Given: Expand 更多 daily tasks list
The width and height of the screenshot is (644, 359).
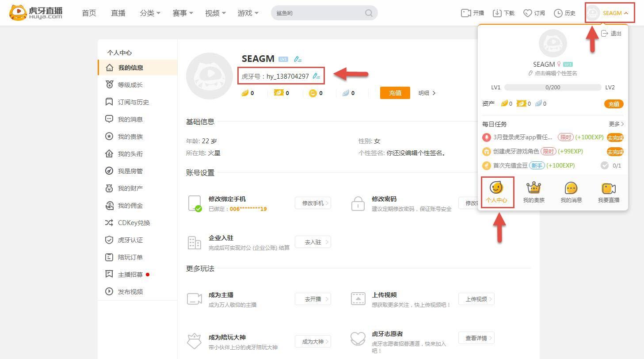Looking at the screenshot, I should (x=616, y=124).
